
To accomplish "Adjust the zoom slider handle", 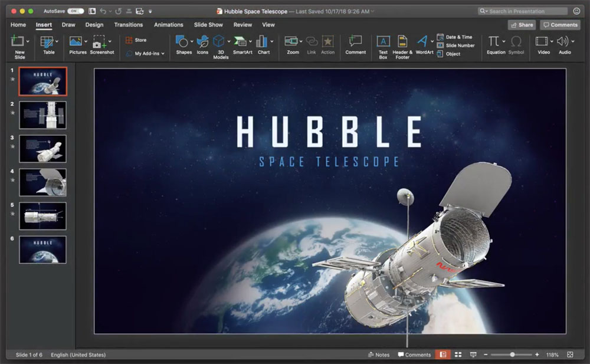I will pos(512,355).
